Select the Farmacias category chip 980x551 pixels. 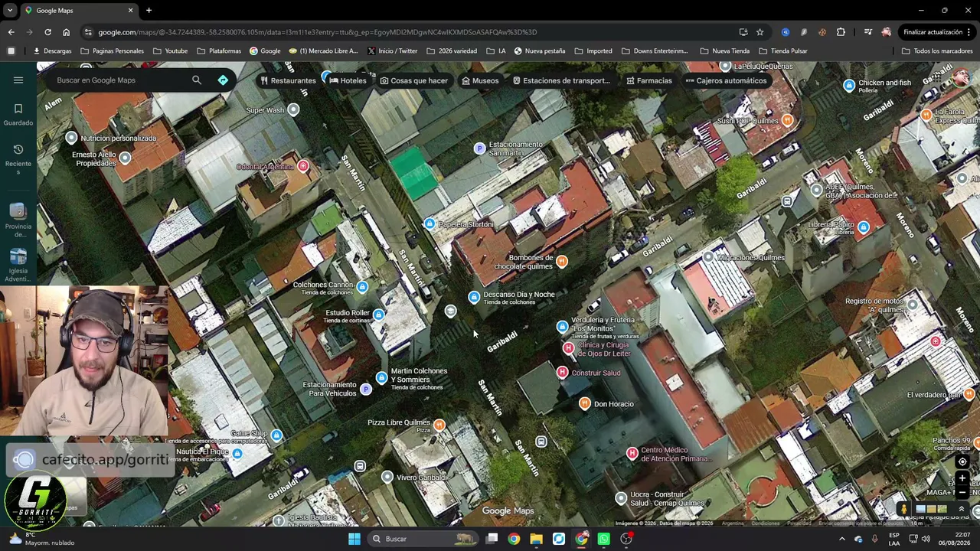(x=649, y=80)
